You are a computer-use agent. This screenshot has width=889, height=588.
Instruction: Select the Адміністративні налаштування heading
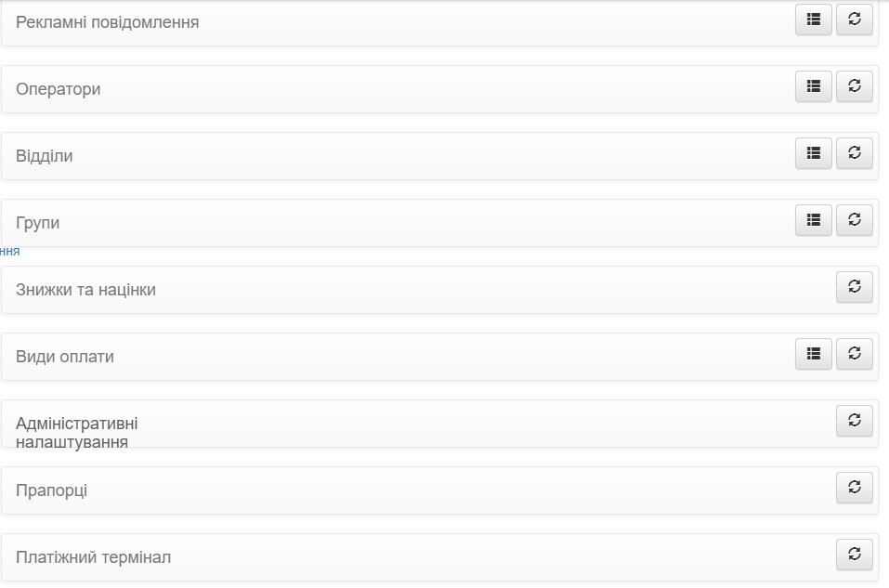pyautogui.click(x=77, y=433)
